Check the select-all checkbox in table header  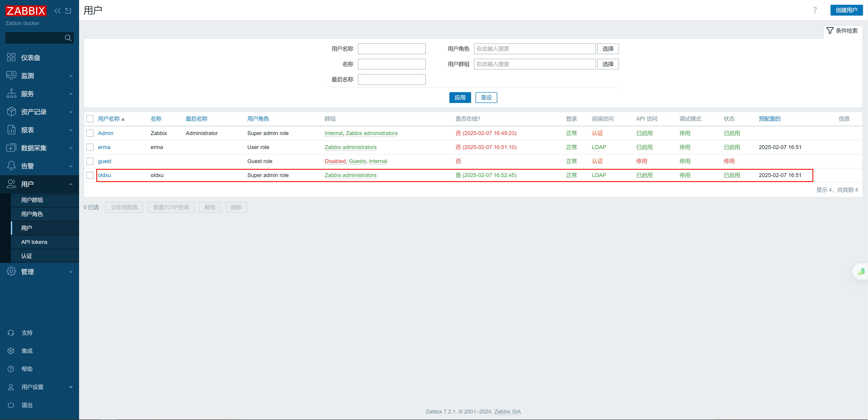point(90,119)
